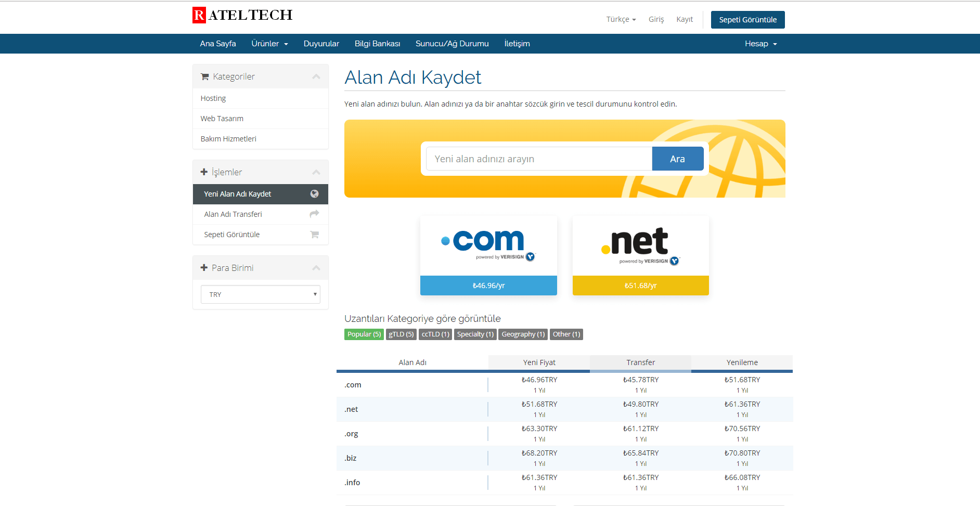Open the Türkçe language dropdown
Image resolution: width=980 pixels, height=506 pixels.
point(621,19)
